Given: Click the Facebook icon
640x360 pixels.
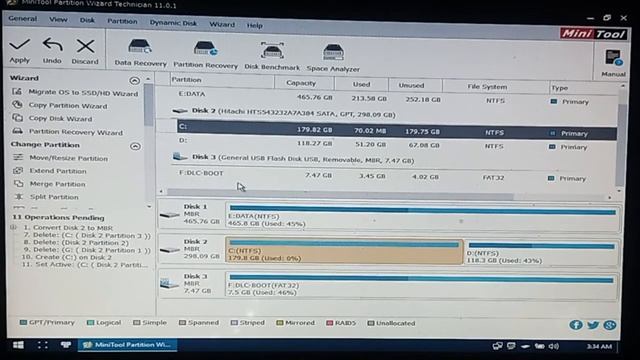Looking at the screenshot, I should point(576,325).
